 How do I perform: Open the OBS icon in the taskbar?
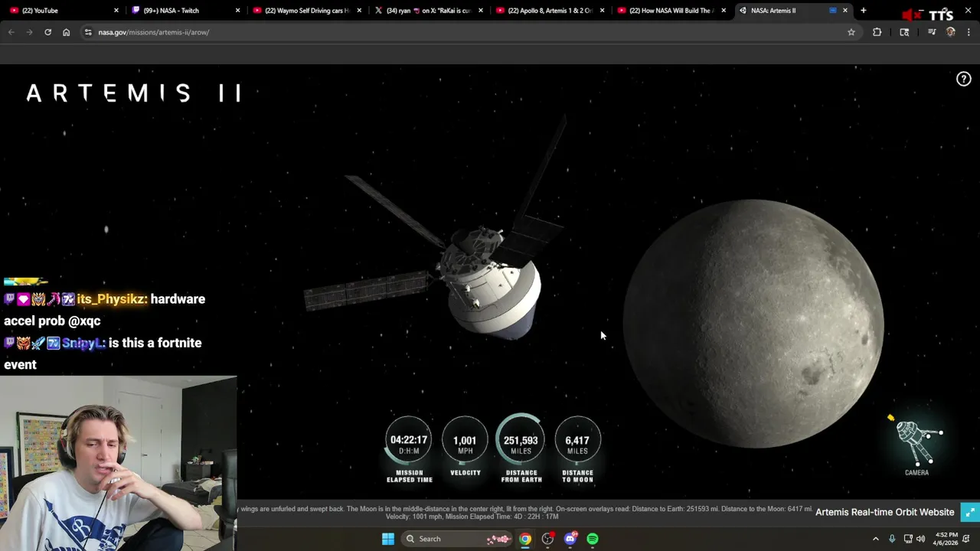tap(547, 539)
